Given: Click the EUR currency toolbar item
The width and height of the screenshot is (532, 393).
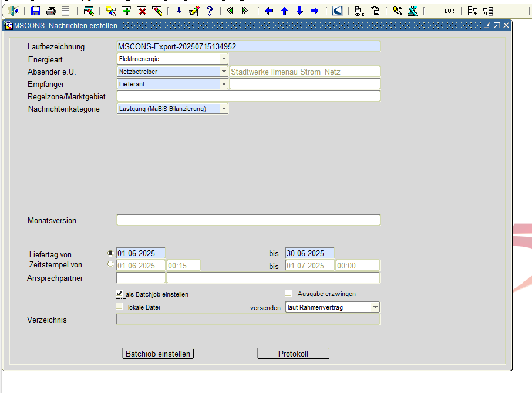Looking at the screenshot, I should (x=449, y=11).
